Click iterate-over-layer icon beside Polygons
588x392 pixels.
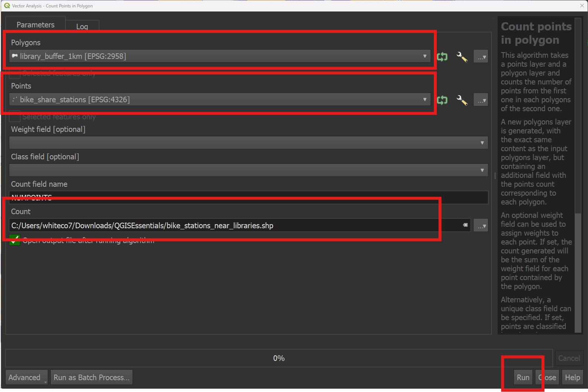[x=442, y=57]
